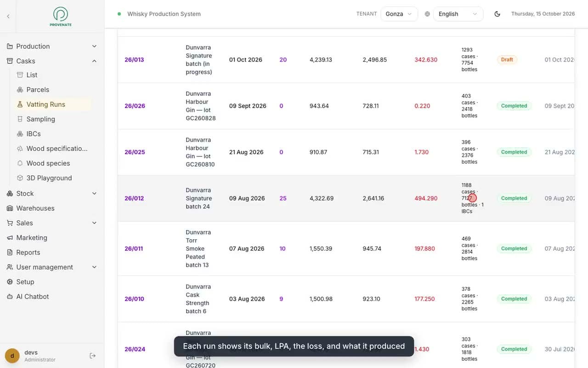Click the Setup gear icon
588x368 pixels.
pyautogui.click(x=10, y=282)
